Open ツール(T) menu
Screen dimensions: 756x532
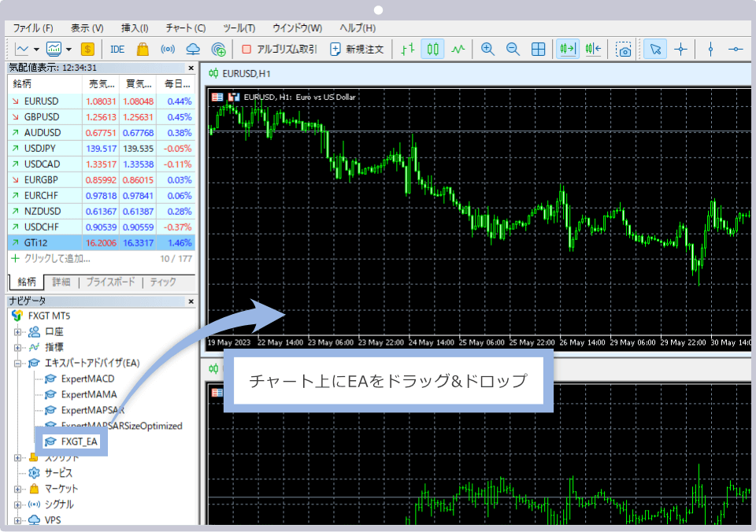(x=239, y=28)
